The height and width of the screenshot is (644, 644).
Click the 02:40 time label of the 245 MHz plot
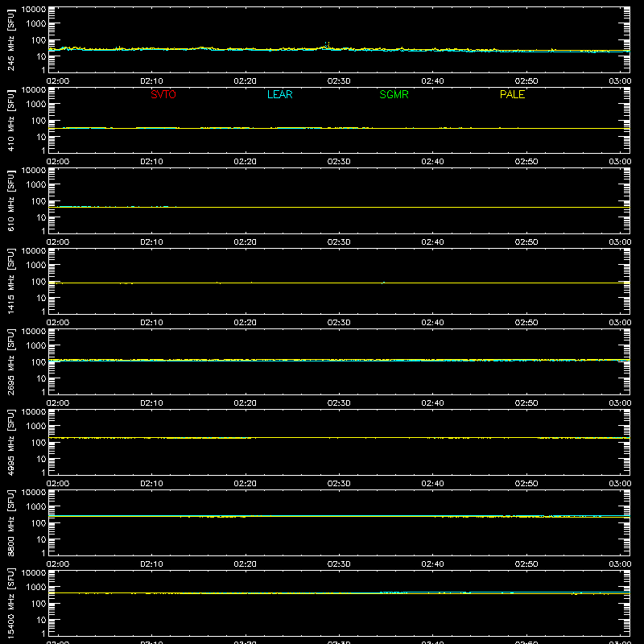point(432,81)
